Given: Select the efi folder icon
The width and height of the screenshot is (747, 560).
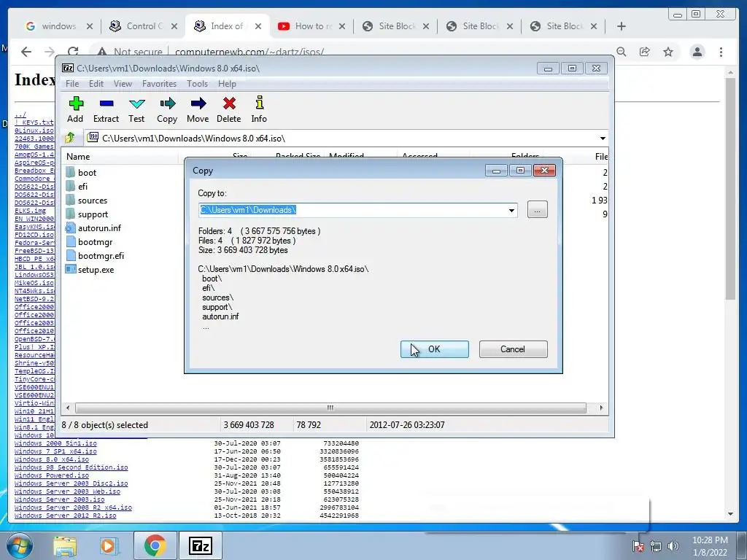Looking at the screenshot, I should point(71,186).
